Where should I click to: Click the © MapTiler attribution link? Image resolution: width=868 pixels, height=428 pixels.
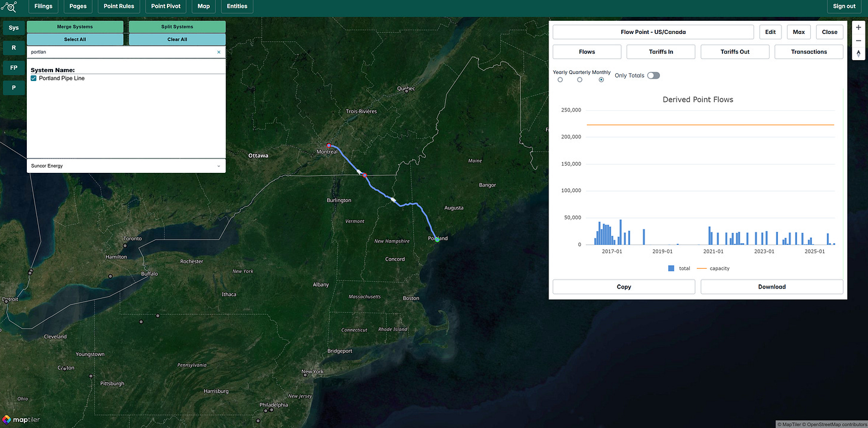click(790, 424)
